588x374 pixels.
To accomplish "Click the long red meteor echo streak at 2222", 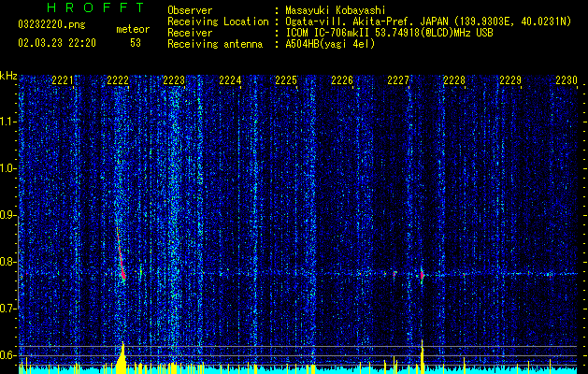I will coord(121,256).
